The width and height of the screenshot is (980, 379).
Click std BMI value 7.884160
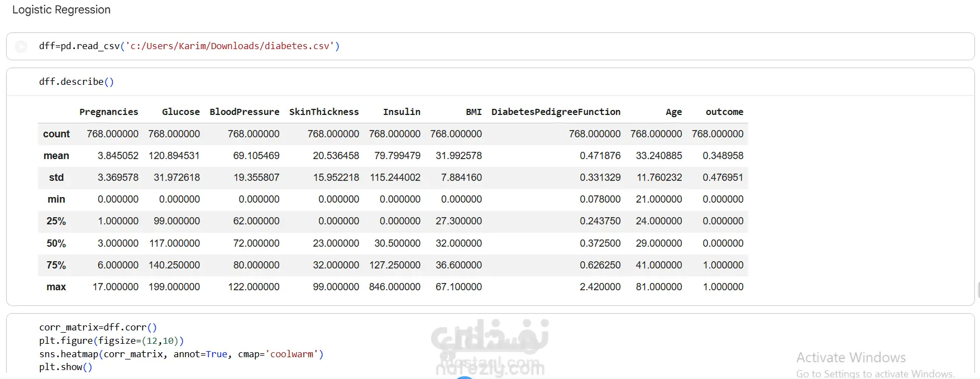(461, 177)
